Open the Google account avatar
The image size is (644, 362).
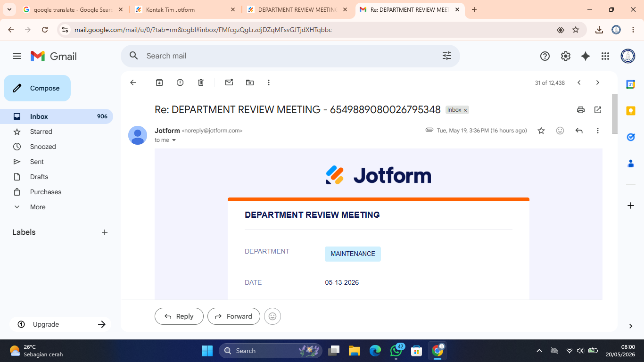coord(628,56)
